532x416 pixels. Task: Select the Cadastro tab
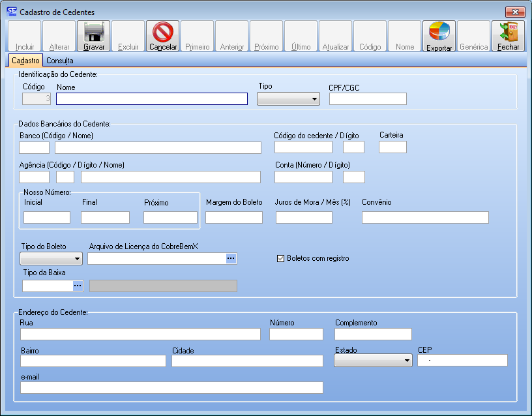click(25, 61)
